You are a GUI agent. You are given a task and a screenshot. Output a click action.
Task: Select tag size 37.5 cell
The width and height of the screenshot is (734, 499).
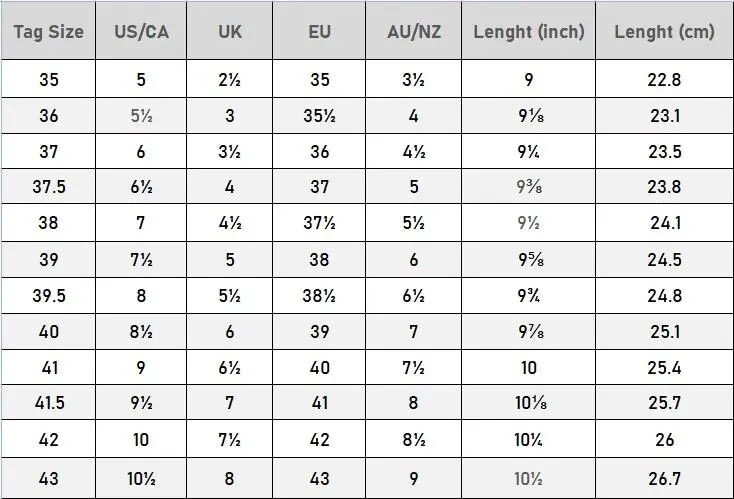pyautogui.click(x=49, y=188)
